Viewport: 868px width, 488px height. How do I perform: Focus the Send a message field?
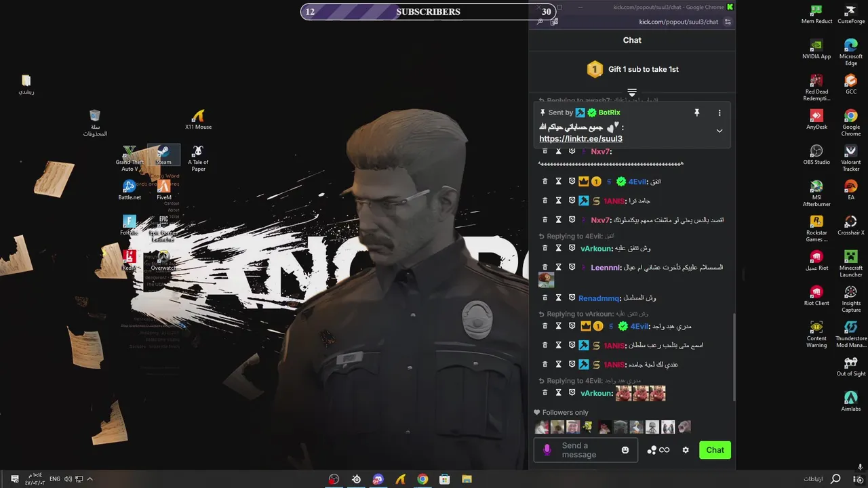pyautogui.click(x=586, y=450)
